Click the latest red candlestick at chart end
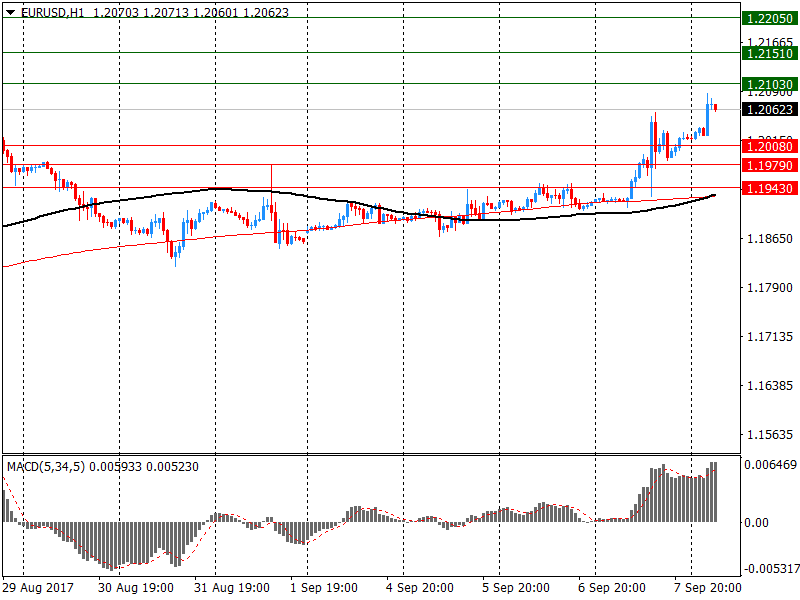 [716, 107]
